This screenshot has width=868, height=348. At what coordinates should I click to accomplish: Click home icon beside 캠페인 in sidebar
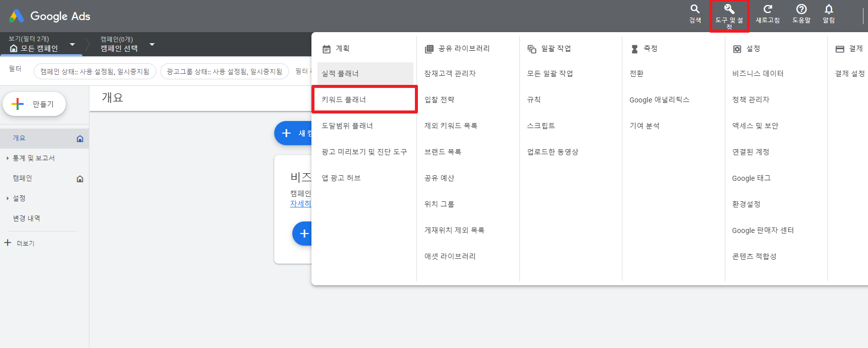click(x=80, y=179)
